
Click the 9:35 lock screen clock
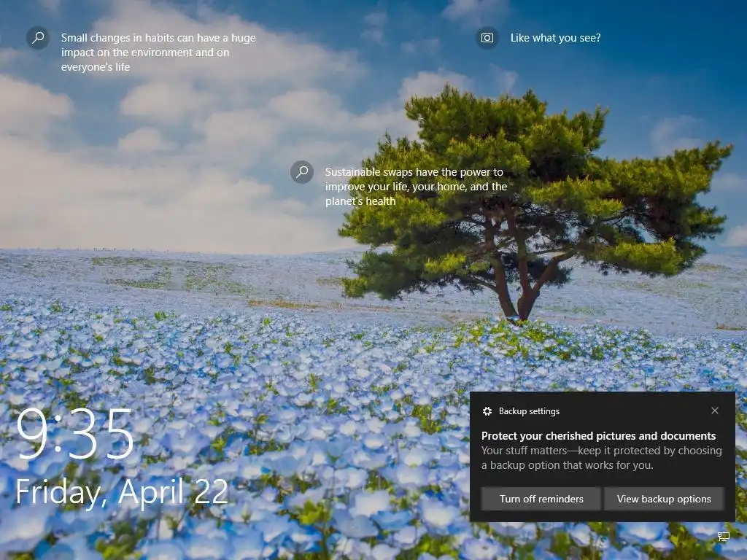[75, 435]
